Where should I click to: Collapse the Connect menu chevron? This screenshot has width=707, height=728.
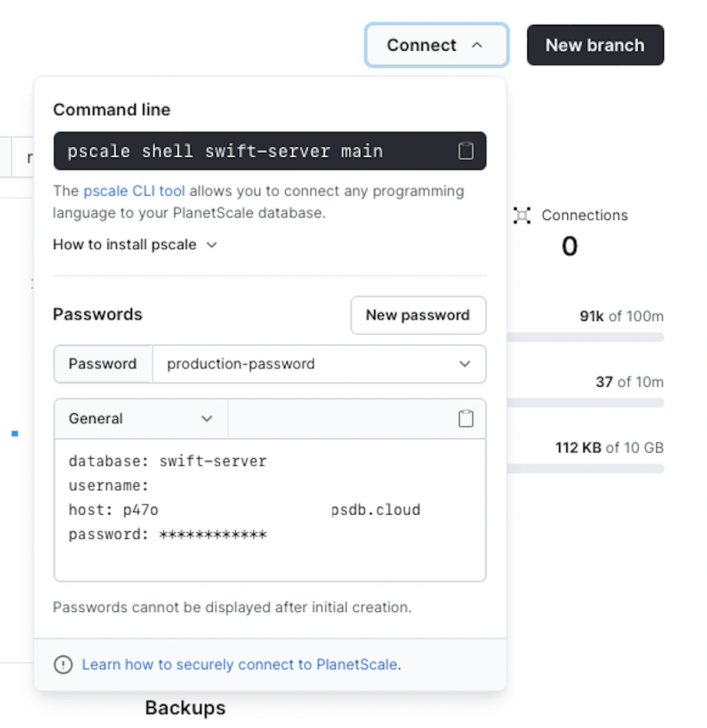point(477,45)
